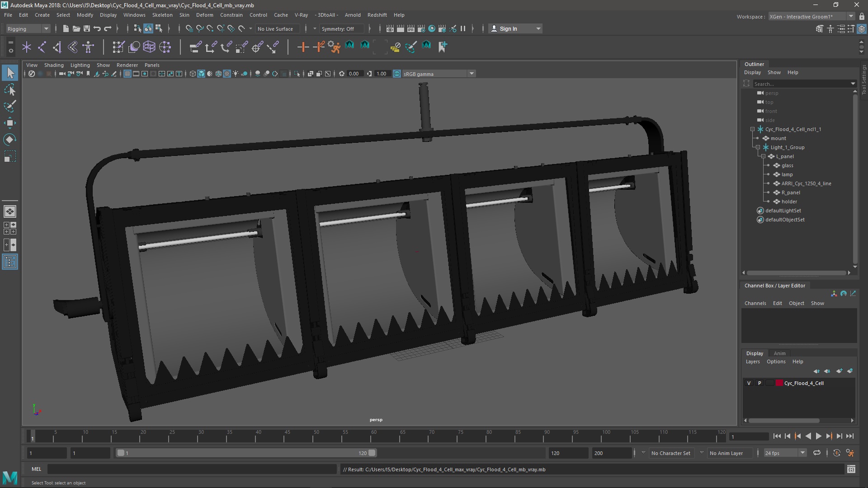Go to start of playback range
The width and height of the screenshot is (868, 488).
tap(777, 436)
